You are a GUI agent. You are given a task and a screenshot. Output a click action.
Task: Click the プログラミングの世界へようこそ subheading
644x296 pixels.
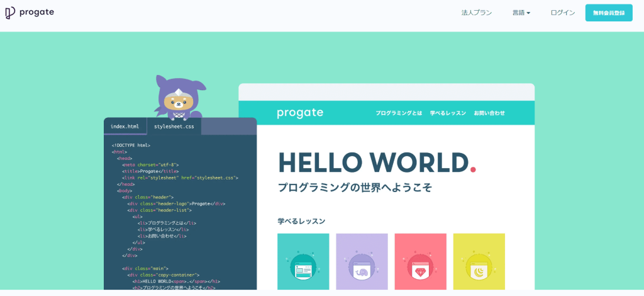(355, 188)
